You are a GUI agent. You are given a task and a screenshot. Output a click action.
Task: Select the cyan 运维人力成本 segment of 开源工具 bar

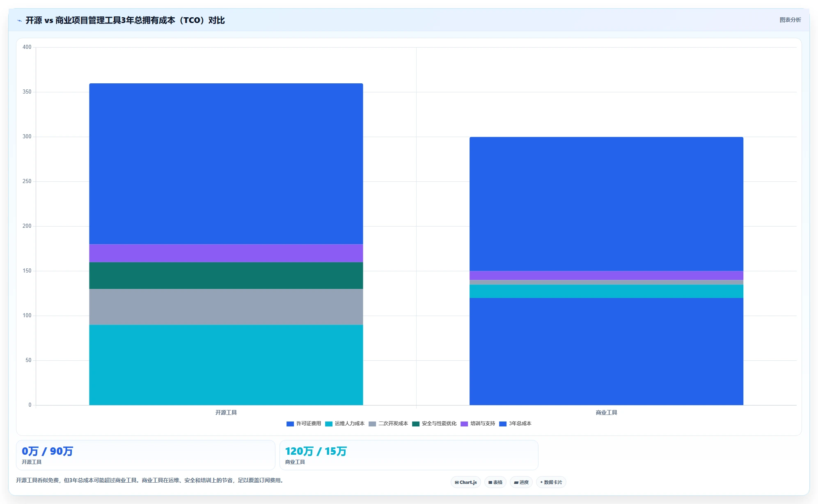coord(226,365)
